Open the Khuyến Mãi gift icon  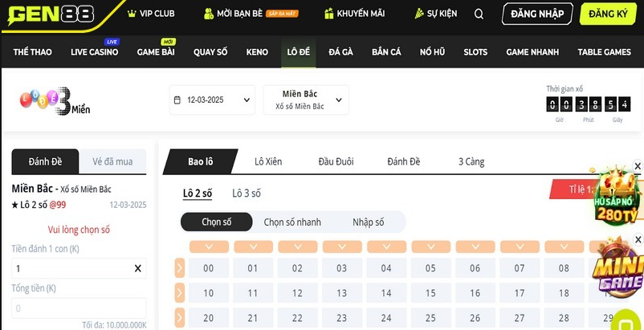[x=328, y=14]
